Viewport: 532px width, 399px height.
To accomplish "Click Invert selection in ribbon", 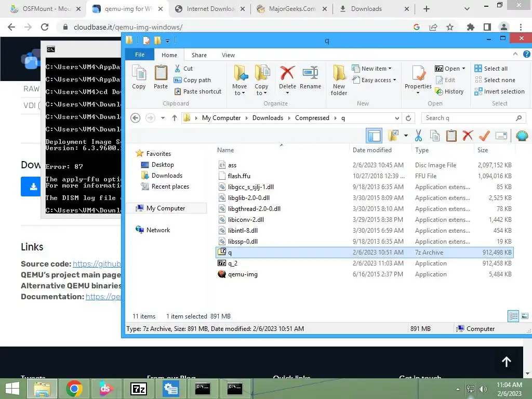I will point(499,91).
